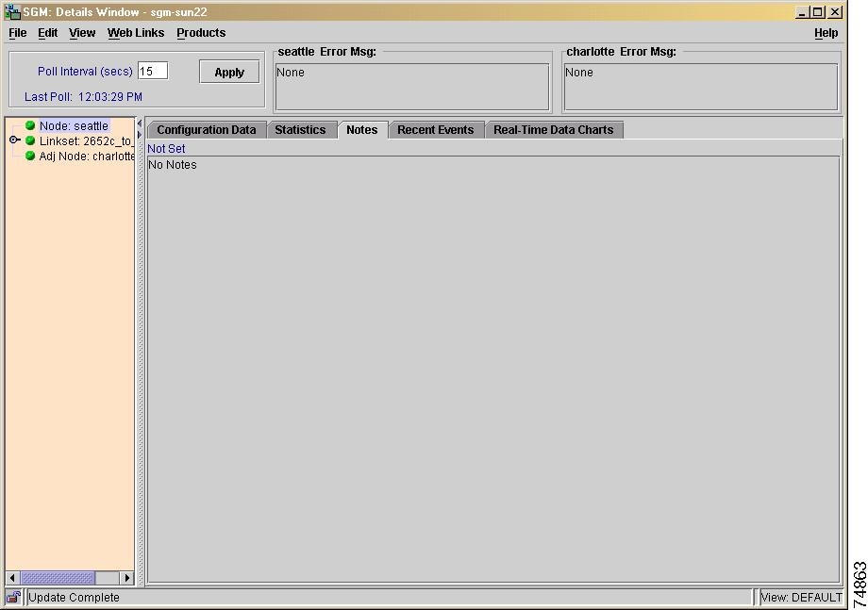Select the Adj Node: charlotte tree item
Screen dimensions: 868x610
(87, 156)
